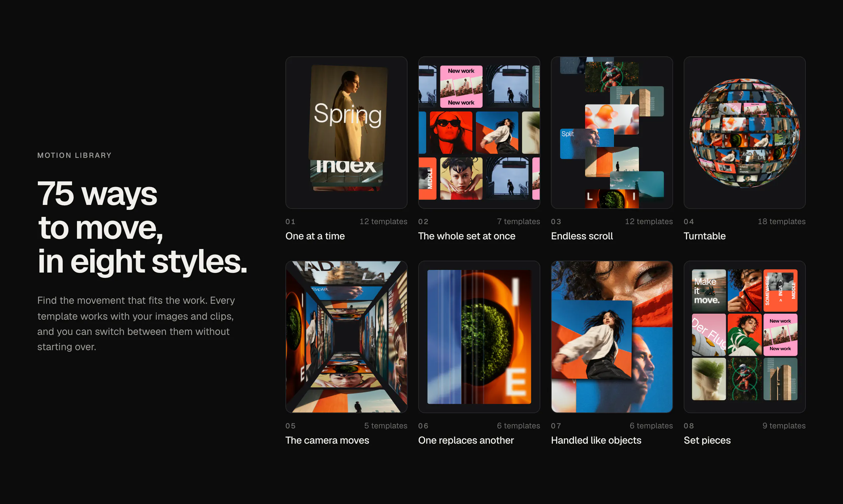Select the orange and blue wipe preview thumbnail
Image resolution: width=843 pixels, height=504 pixels.
click(479, 337)
